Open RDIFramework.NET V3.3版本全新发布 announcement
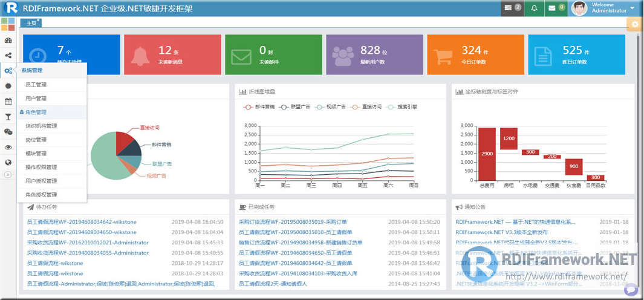644x300 pixels. pos(501,232)
